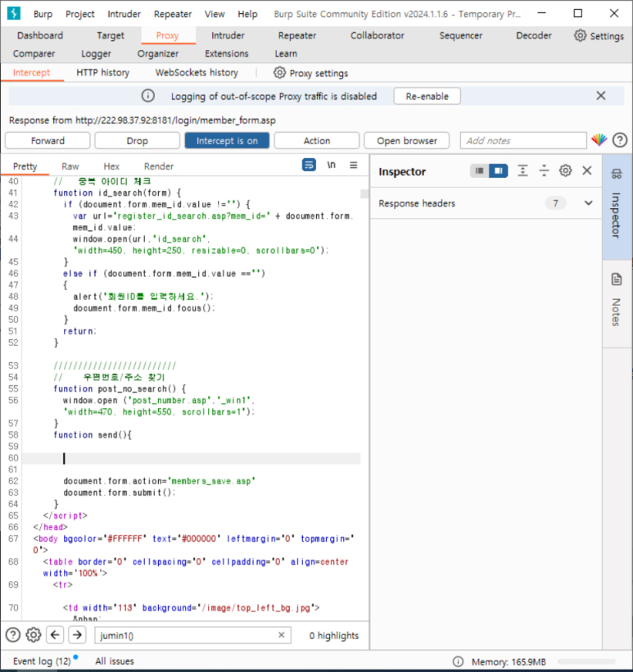
Task: Click Re-enable logging button
Action: coord(427,96)
